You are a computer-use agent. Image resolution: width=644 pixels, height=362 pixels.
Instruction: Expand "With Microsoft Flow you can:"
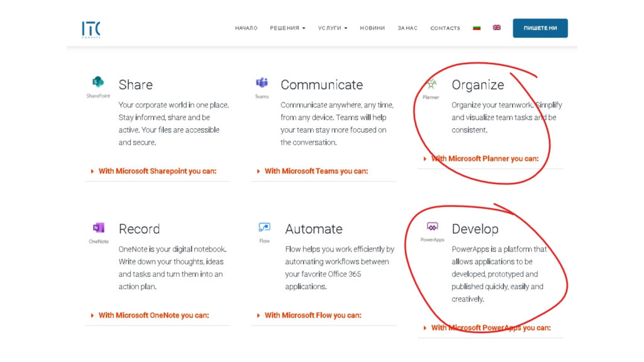click(x=312, y=315)
